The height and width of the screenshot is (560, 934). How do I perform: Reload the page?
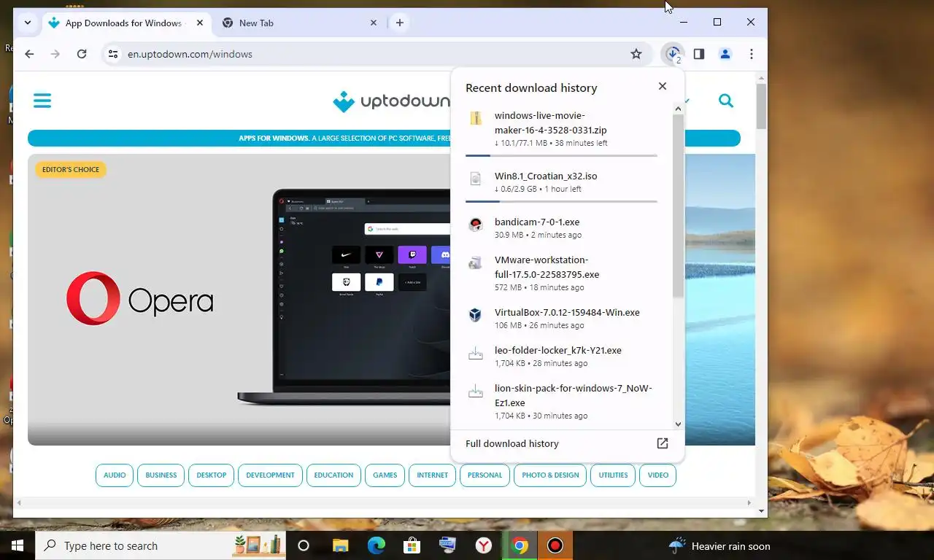point(82,54)
